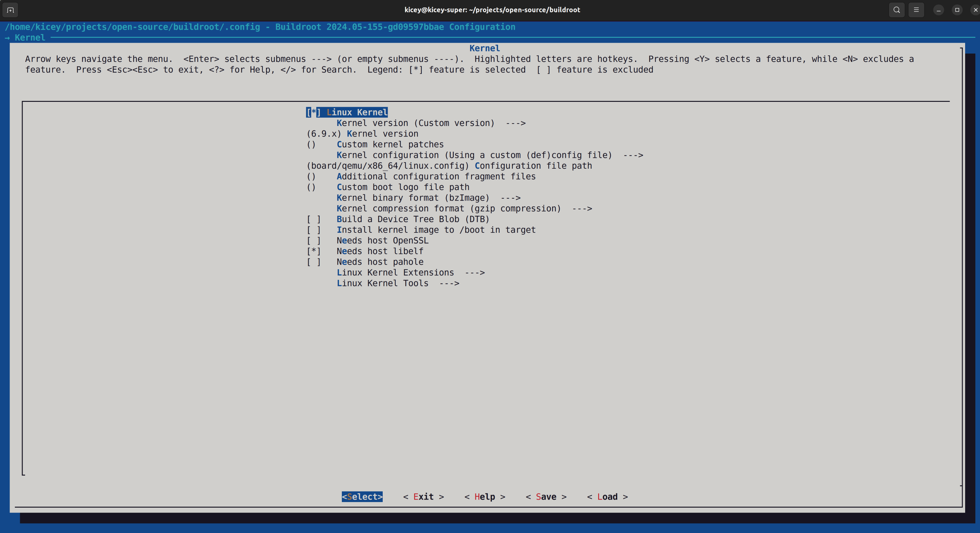This screenshot has height=533, width=980.
Task: Expand the Linux Kernel Extensions submenu
Action: point(395,272)
